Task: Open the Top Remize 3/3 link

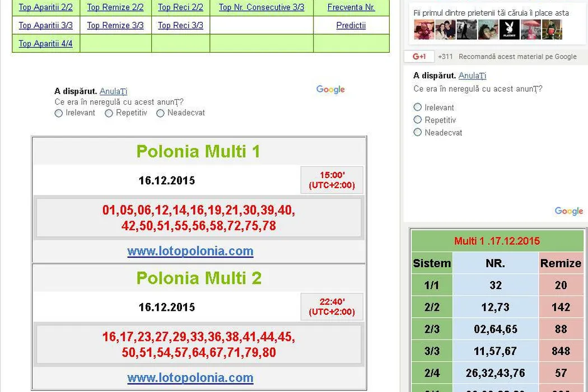Action: point(115,25)
